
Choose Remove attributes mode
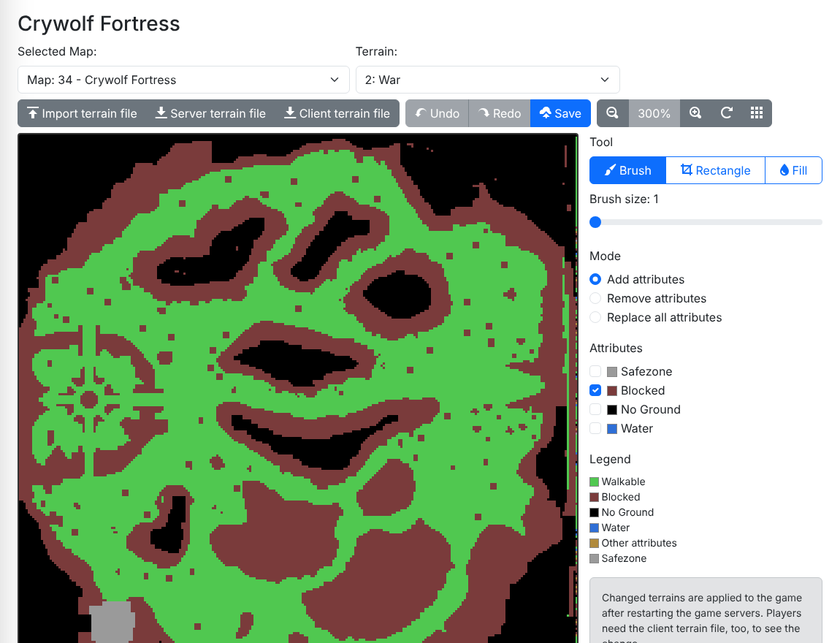pyautogui.click(x=595, y=298)
